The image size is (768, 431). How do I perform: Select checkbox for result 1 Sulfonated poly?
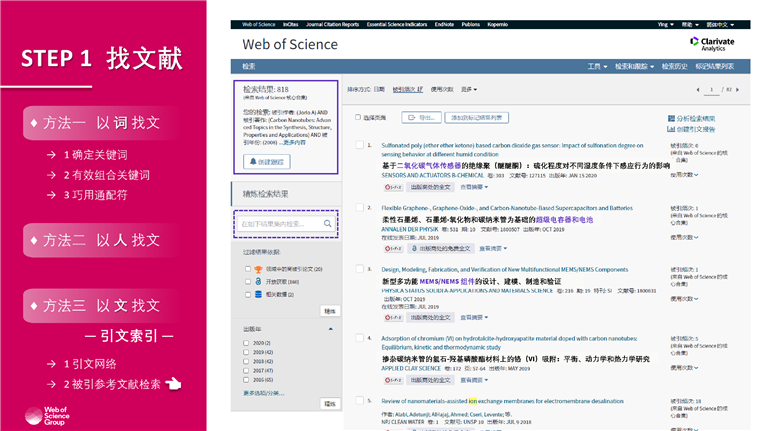[360, 145]
